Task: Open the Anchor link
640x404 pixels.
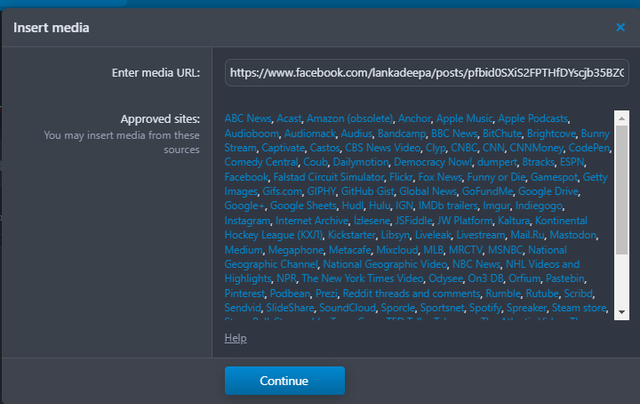Action: click(x=414, y=118)
